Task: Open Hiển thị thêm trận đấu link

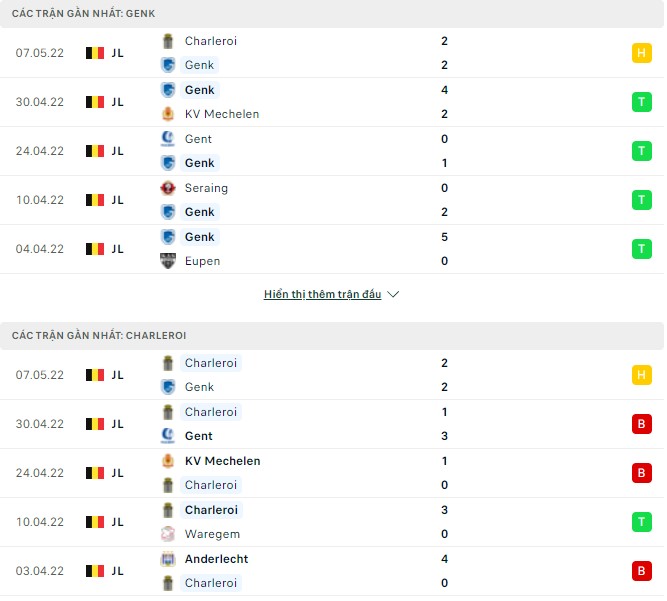Action: (322, 295)
